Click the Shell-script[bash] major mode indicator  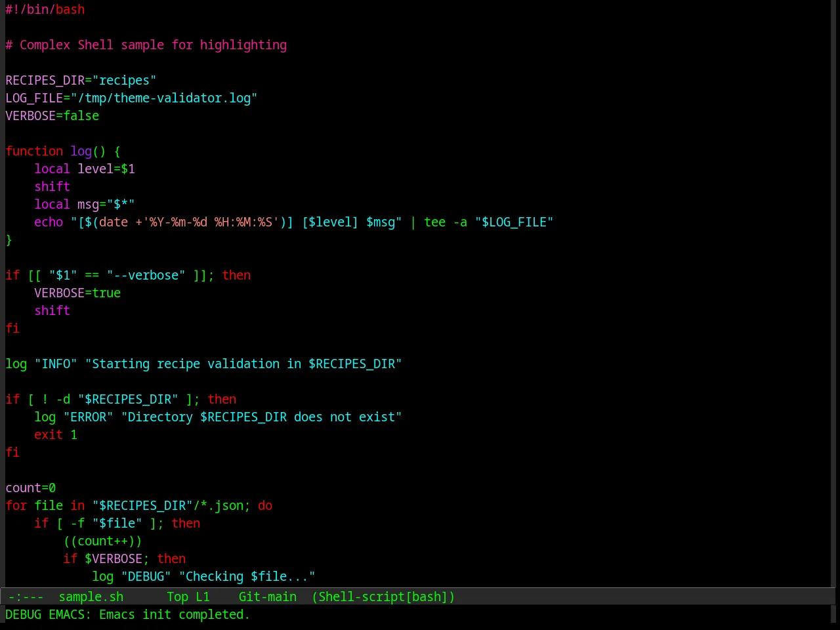click(x=383, y=597)
